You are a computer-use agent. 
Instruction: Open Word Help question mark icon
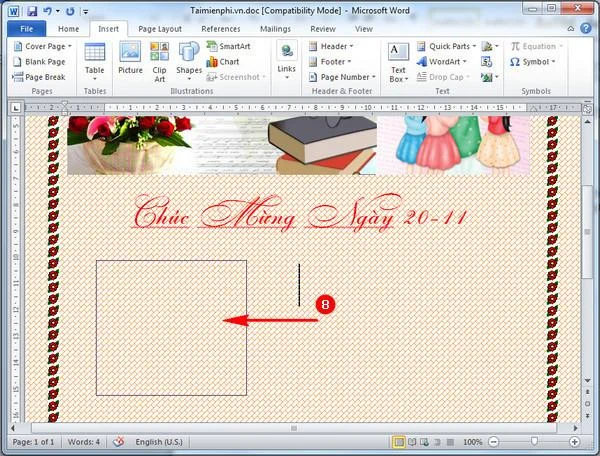pyautogui.click(x=586, y=29)
